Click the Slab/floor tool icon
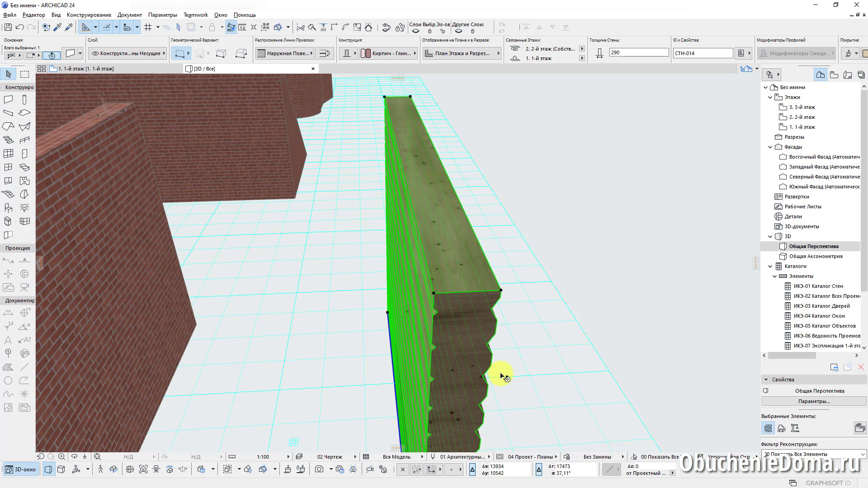 coord(24,113)
